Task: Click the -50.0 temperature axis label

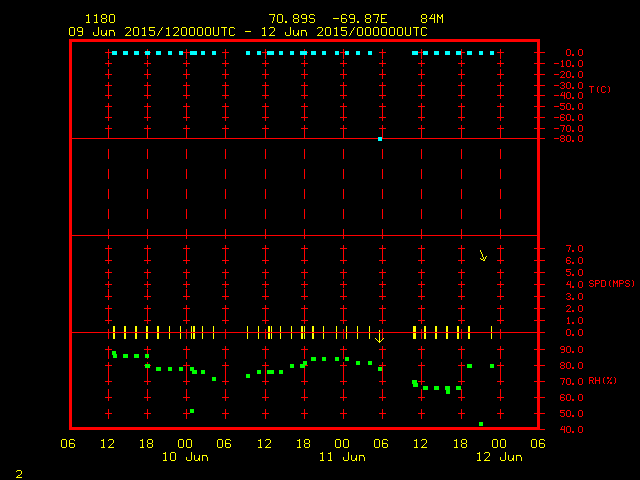Action: (x=569, y=107)
